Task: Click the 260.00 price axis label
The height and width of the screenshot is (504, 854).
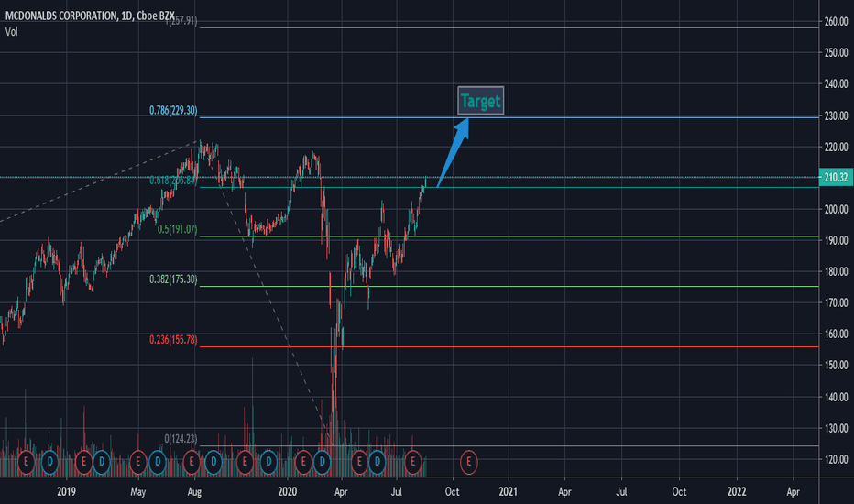Action: 836,21
